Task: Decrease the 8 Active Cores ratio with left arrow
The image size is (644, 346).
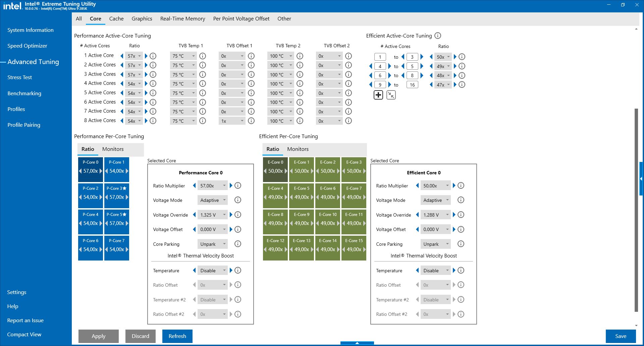Action: [x=122, y=121]
